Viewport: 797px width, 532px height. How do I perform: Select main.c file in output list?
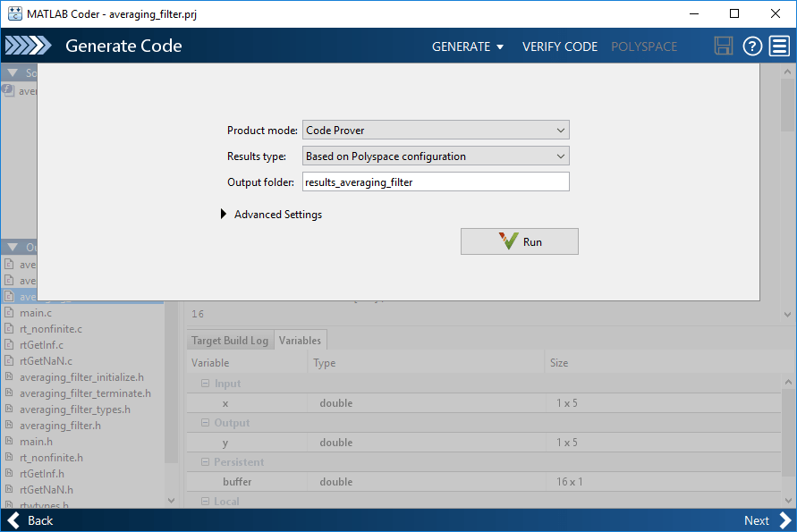click(x=36, y=313)
